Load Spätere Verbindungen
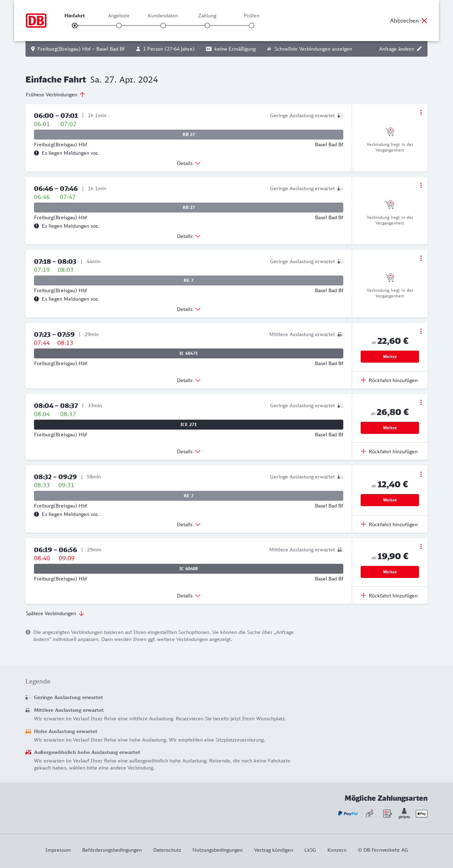 (x=55, y=613)
